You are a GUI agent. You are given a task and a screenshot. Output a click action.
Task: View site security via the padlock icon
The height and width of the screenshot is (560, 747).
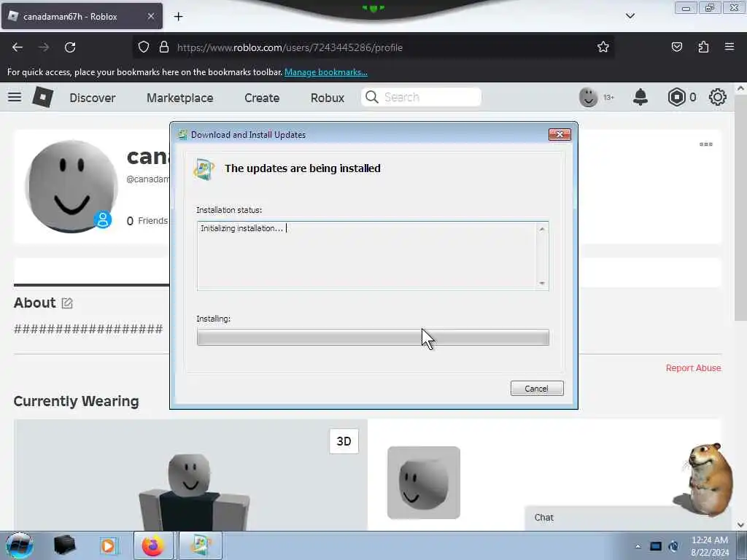point(164,47)
